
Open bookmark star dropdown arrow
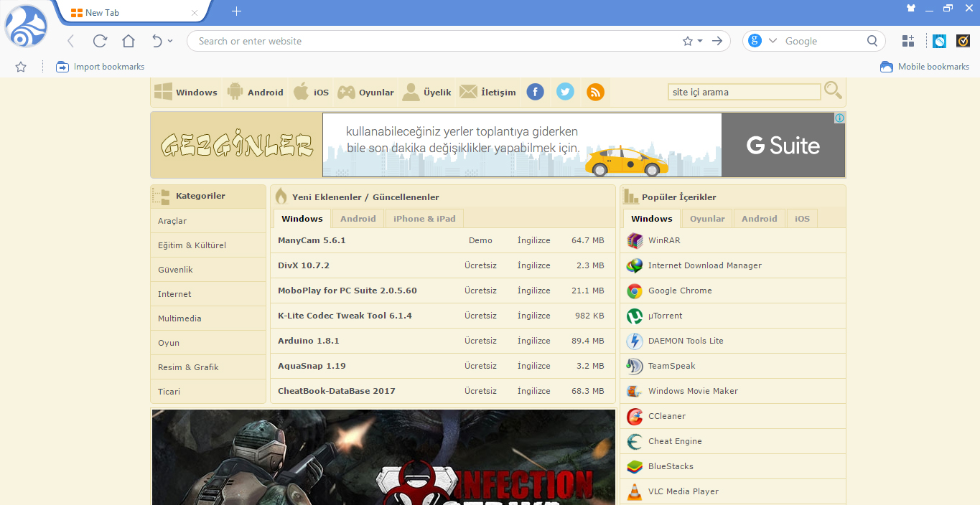700,41
